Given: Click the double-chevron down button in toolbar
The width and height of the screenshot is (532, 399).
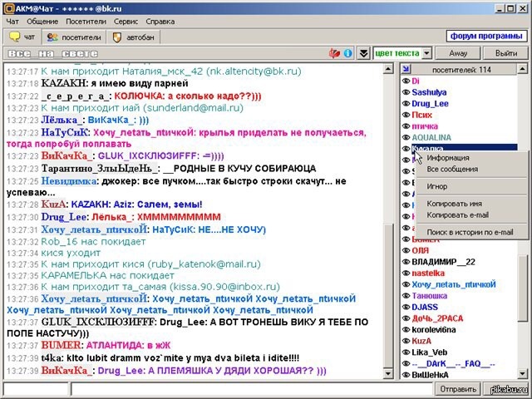Looking at the screenshot, I should coord(363,53).
